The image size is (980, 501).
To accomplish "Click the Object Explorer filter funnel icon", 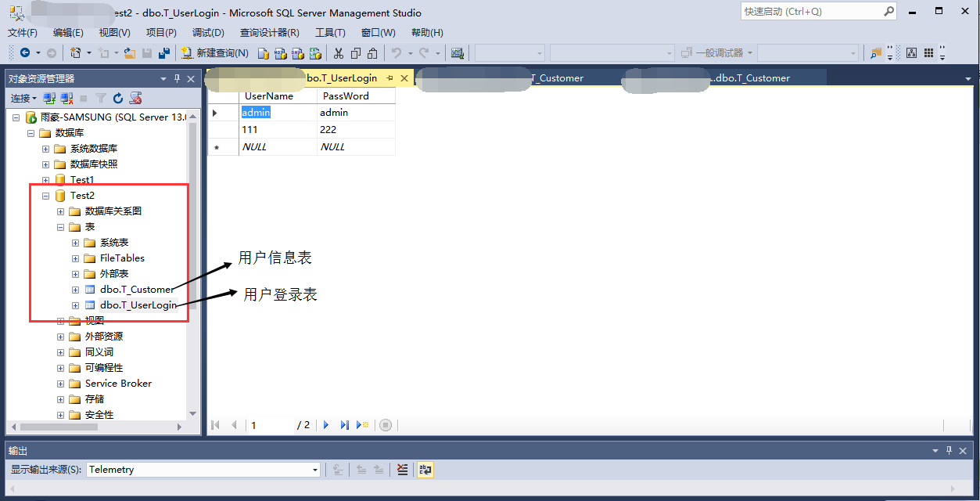I will click(x=101, y=98).
